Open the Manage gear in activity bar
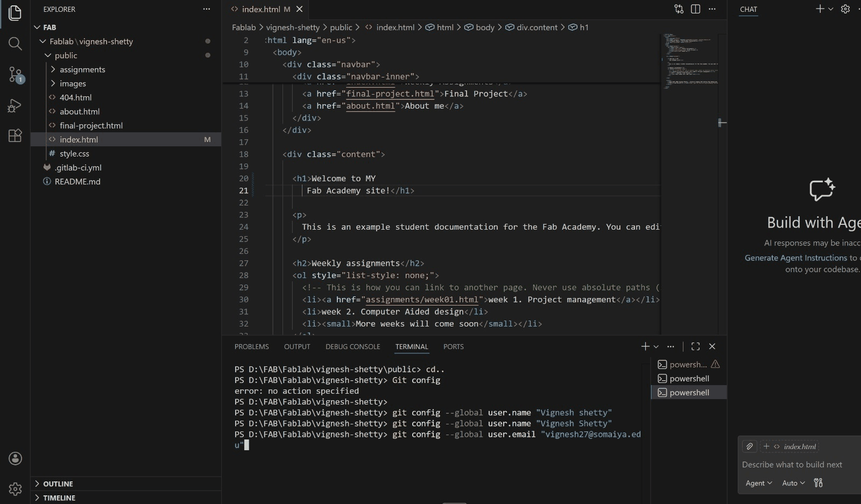This screenshot has width=861, height=504. click(15, 489)
